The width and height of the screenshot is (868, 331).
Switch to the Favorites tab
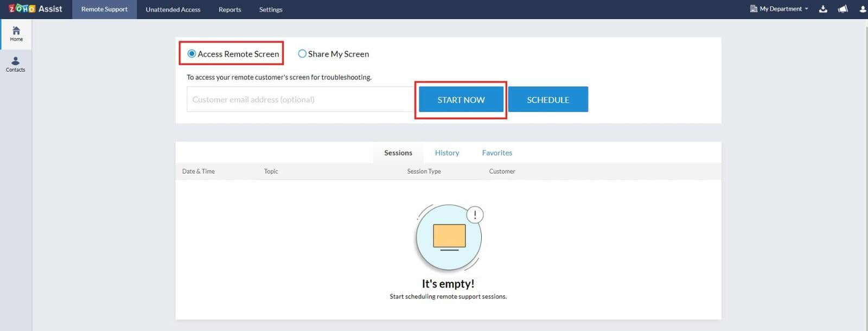coord(497,153)
